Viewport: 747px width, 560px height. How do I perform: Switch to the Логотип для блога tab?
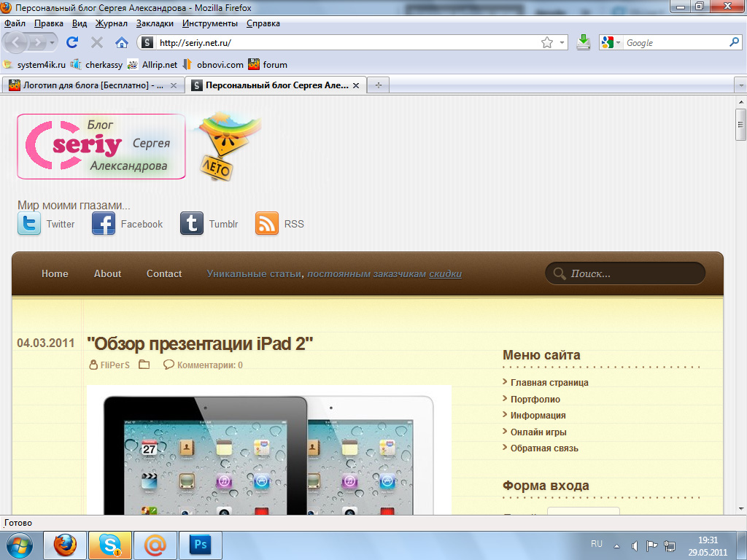[x=93, y=85]
